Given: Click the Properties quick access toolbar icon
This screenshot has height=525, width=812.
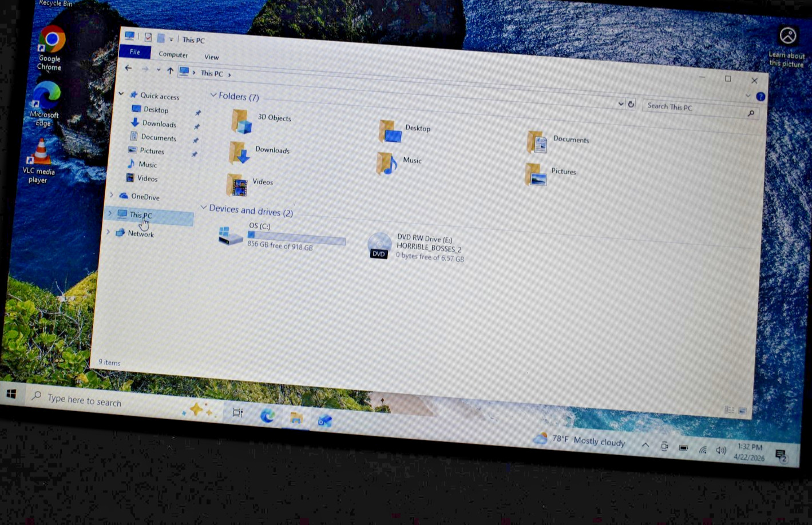Looking at the screenshot, I should pyautogui.click(x=148, y=37).
